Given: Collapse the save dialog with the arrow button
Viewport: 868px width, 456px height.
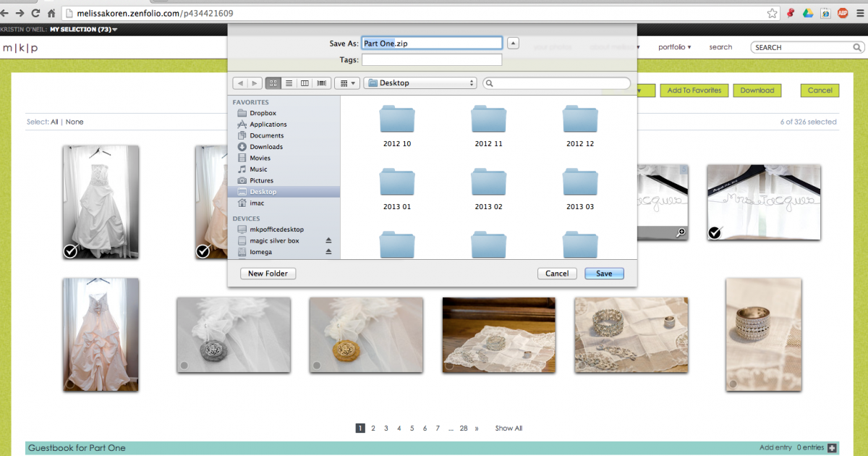Looking at the screenshot, I should pos(513,43).
